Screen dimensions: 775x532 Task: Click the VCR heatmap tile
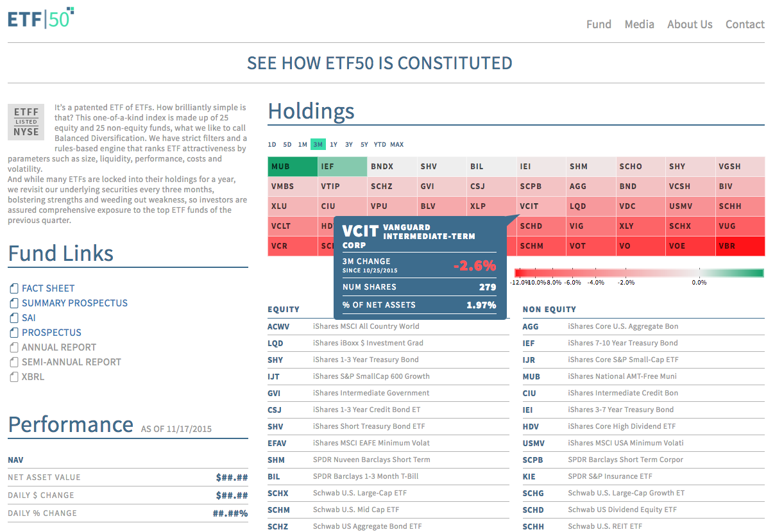click(x=293, y=246)
